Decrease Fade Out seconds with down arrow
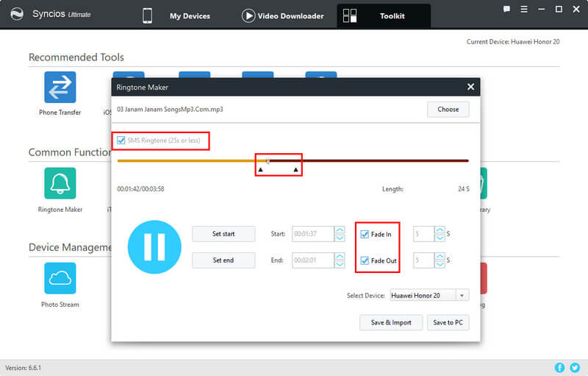 pyautogui.click(x=440, y=264)
